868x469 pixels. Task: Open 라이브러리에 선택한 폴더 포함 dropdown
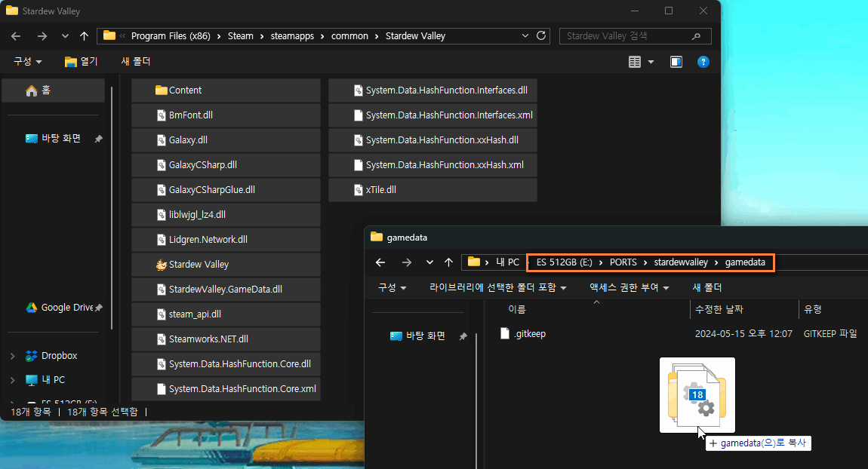coord(498,287)
